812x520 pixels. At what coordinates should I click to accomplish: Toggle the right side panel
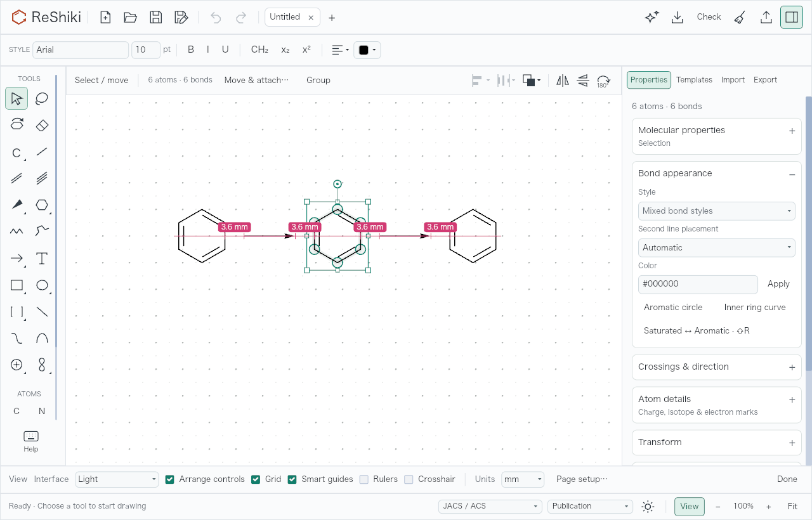coord(792,17)
